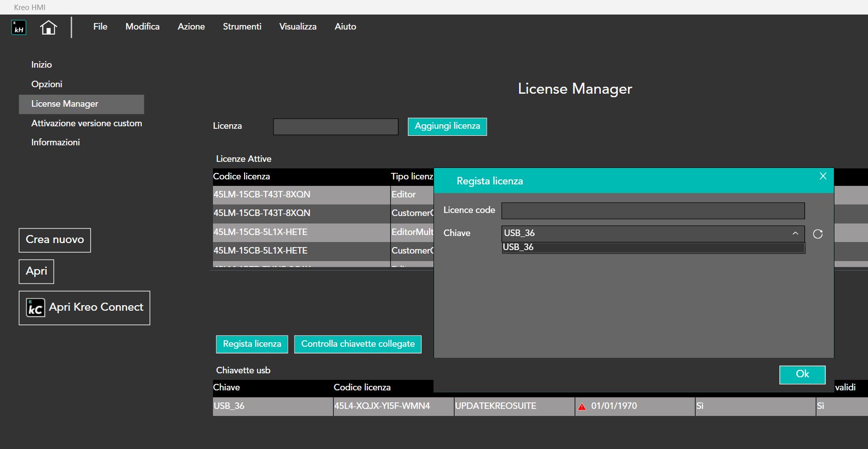Focus the Licence code input field
Image resolution: width=868 pixels, height=449 pixels.
(x=653, y=211)
